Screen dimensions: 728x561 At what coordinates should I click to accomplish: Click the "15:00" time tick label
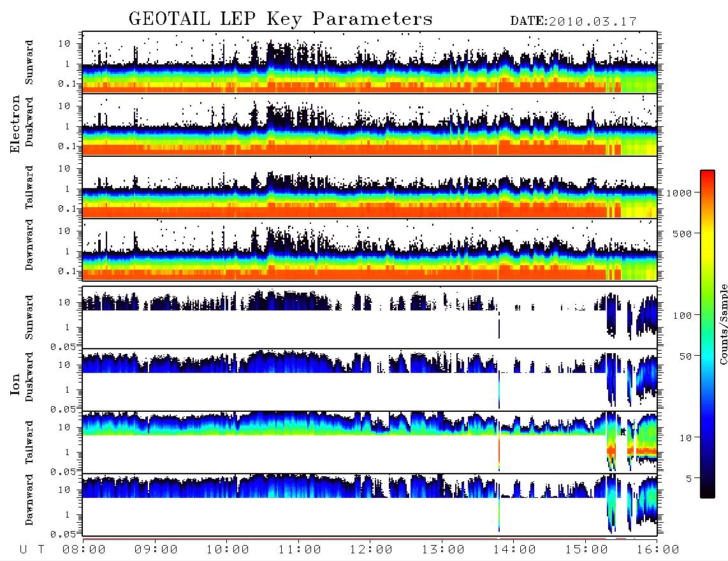click(x=586, y=550)
